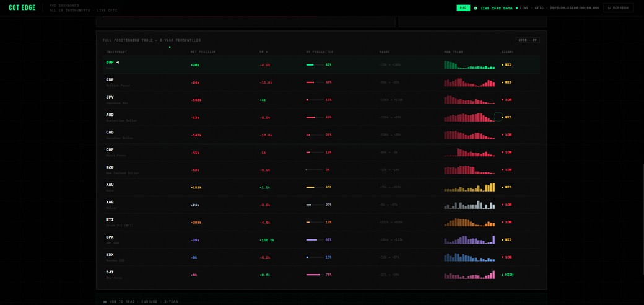Screen dimensions: 644x305
Task: Select the AUD Australian Dollar row
Action: (321, 117)
